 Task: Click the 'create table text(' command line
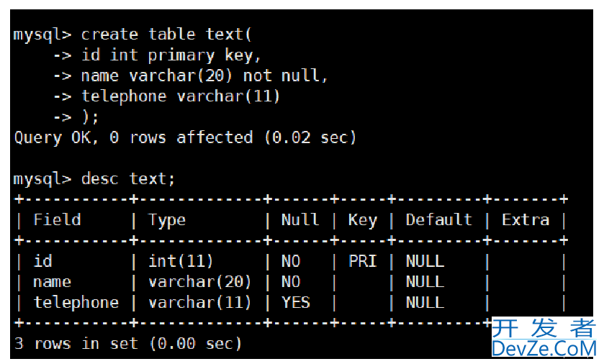pos(132,35)
